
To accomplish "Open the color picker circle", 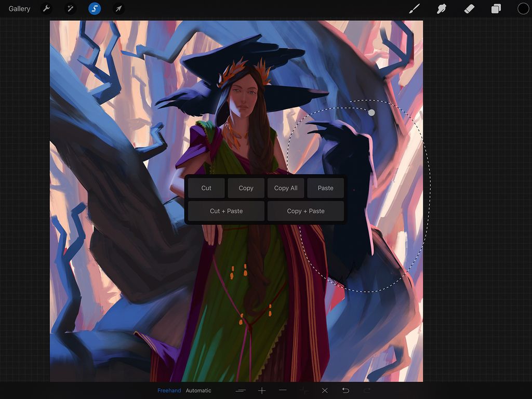I will [x=522, y=8].
